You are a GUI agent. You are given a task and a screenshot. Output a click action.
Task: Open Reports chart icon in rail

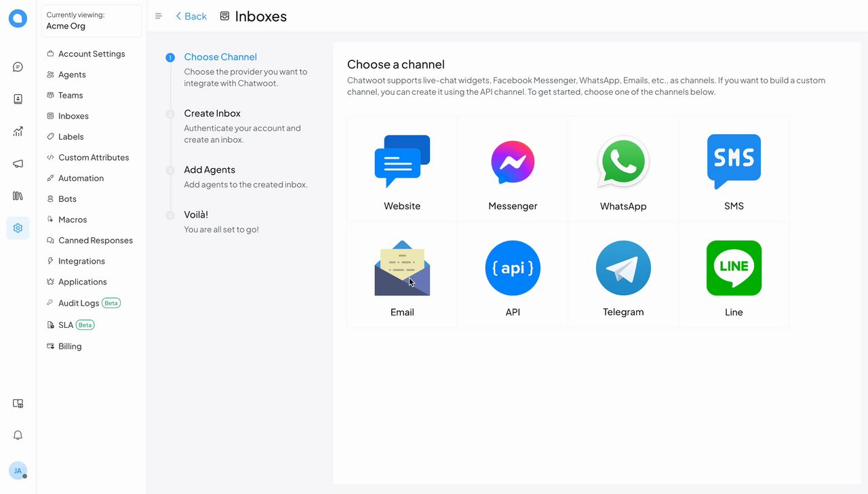18,131
